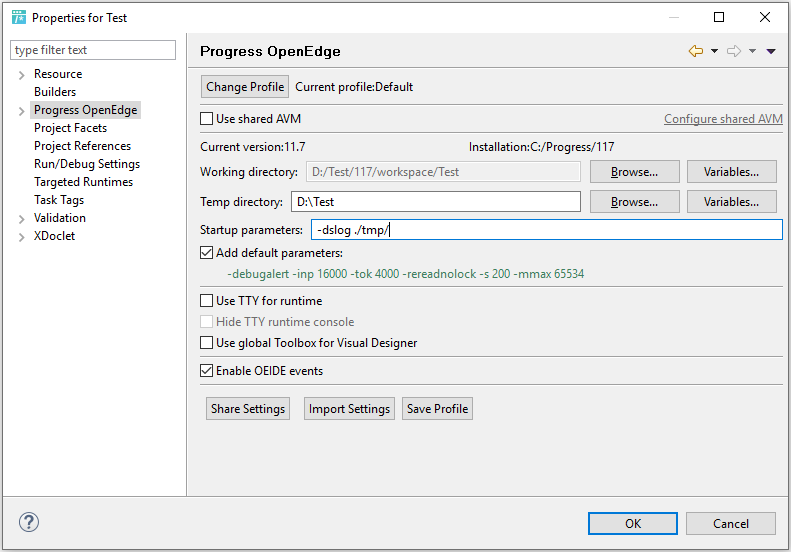Open the Project References page
The image size is (791, 552).
point(82,146)
